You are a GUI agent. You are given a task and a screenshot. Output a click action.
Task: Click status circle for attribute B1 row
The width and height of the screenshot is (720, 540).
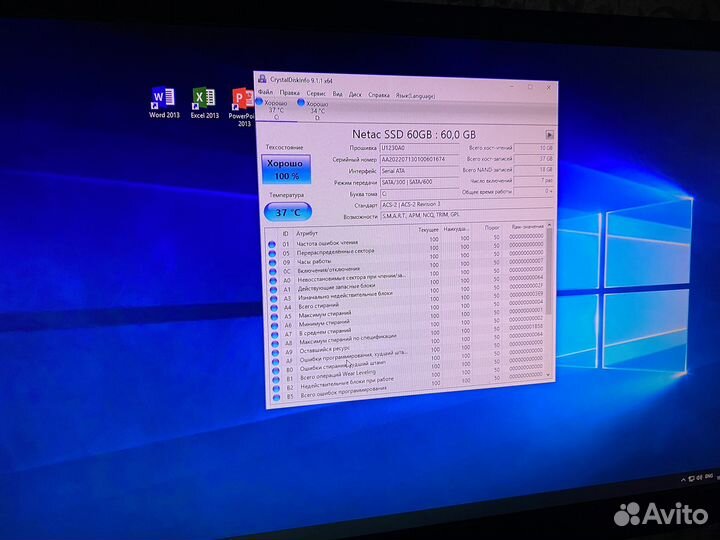pyautogui.click(x=276, y=380)
